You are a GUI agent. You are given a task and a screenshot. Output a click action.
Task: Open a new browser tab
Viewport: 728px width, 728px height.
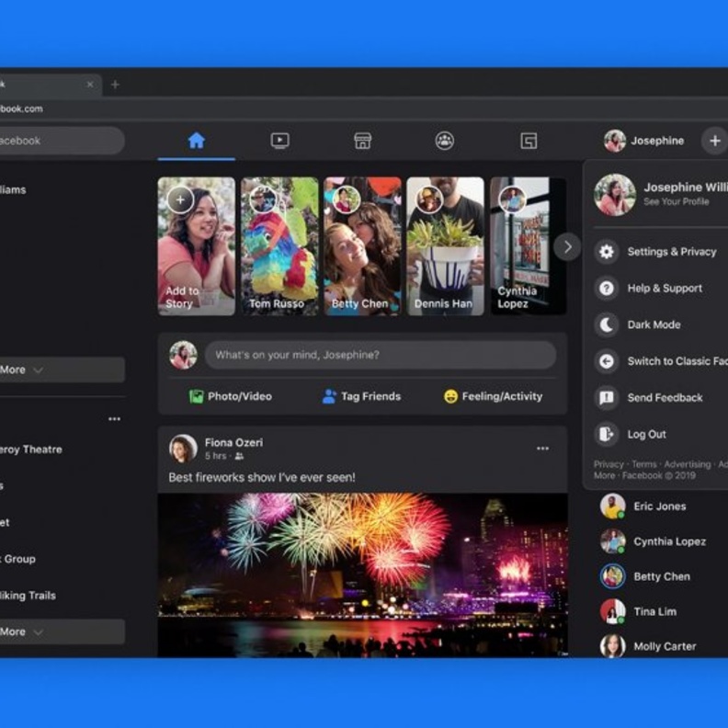click(115, 85)
